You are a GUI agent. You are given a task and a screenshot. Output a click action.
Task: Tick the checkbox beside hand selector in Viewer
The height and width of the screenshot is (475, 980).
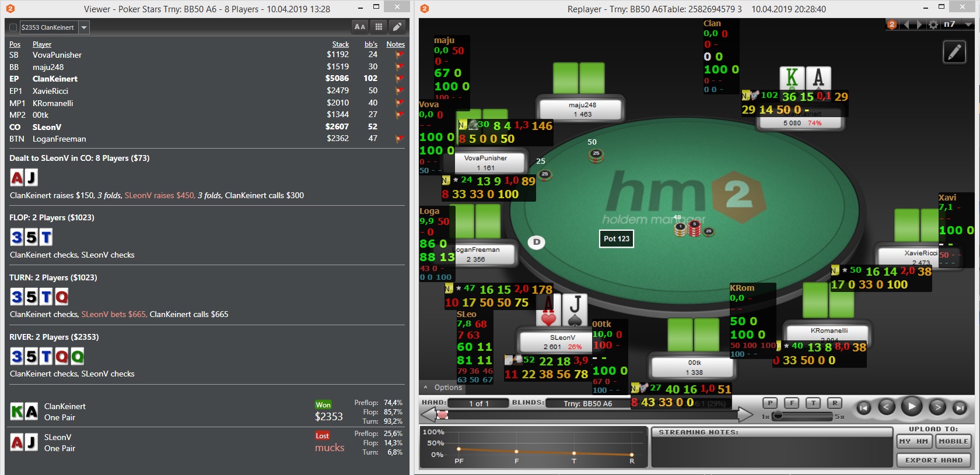[x=13, y=27]
